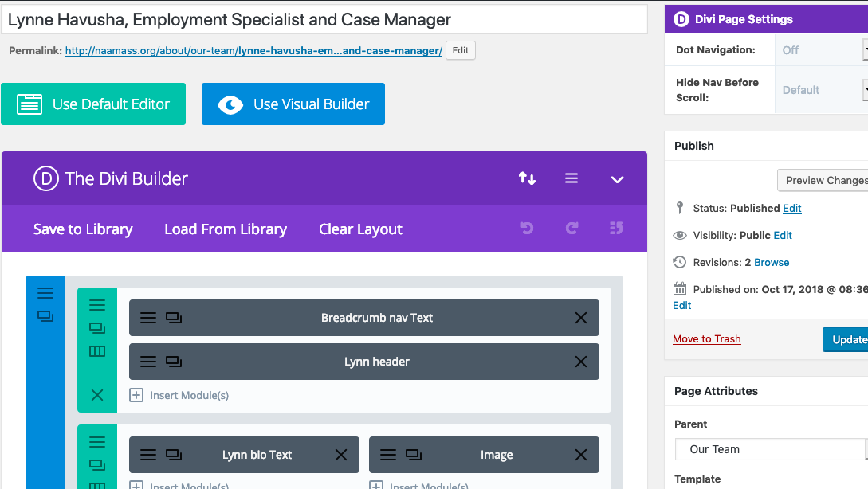Change column structure of first row
This screenshot has width=868, height=489.
[97, 351]
